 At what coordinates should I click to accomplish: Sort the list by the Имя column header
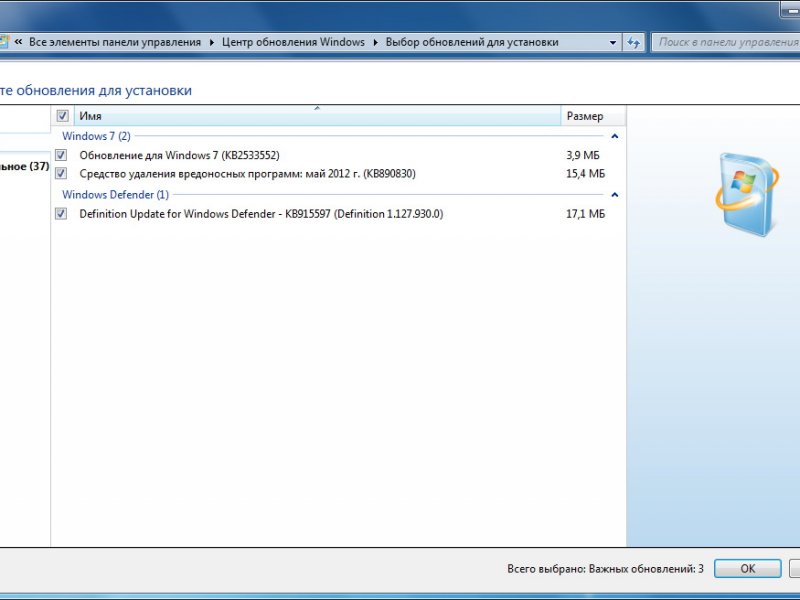click(317, 116)
